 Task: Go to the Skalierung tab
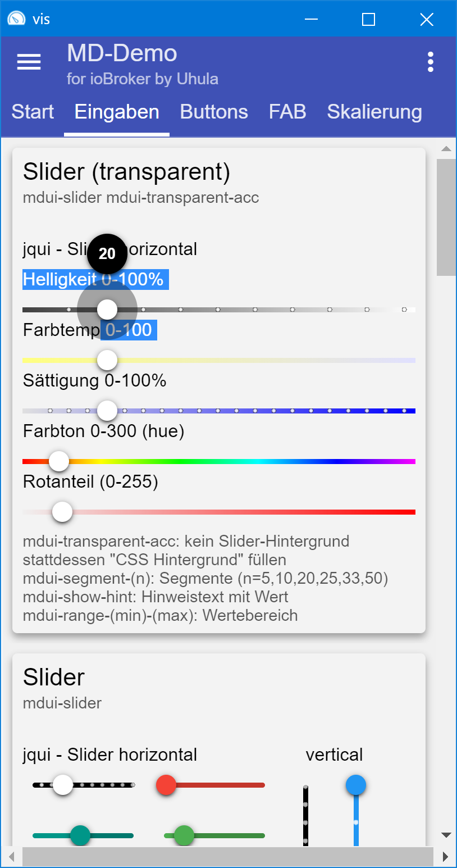click(374, 112)
